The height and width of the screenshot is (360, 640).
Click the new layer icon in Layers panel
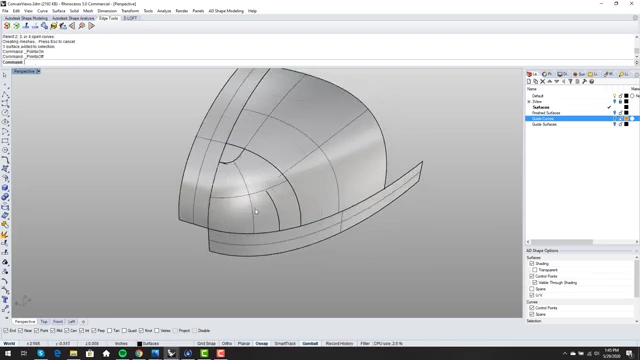(x=529, y=82)
